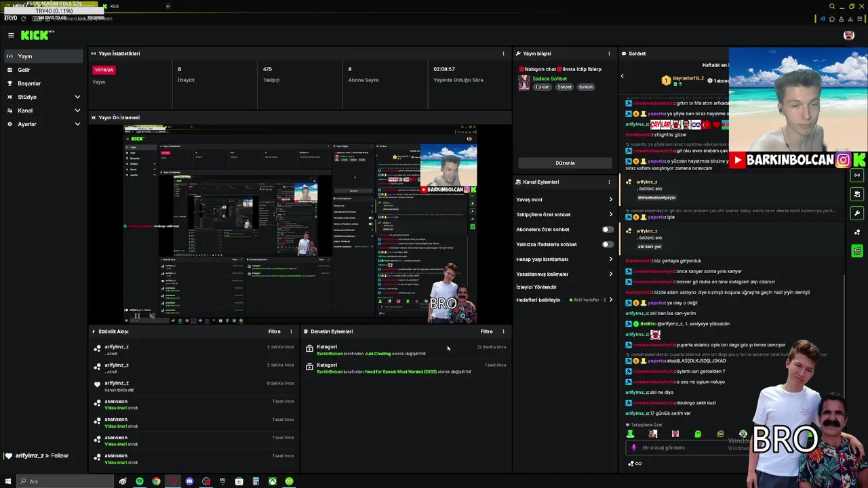Open the browser new tab plus button

click(x=167, y=6)
